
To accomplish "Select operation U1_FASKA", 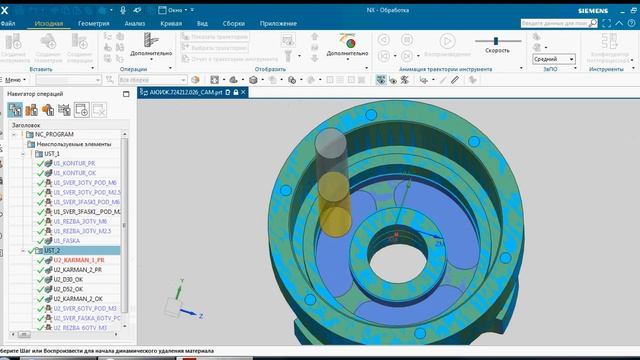I will (x=67, y=241).
